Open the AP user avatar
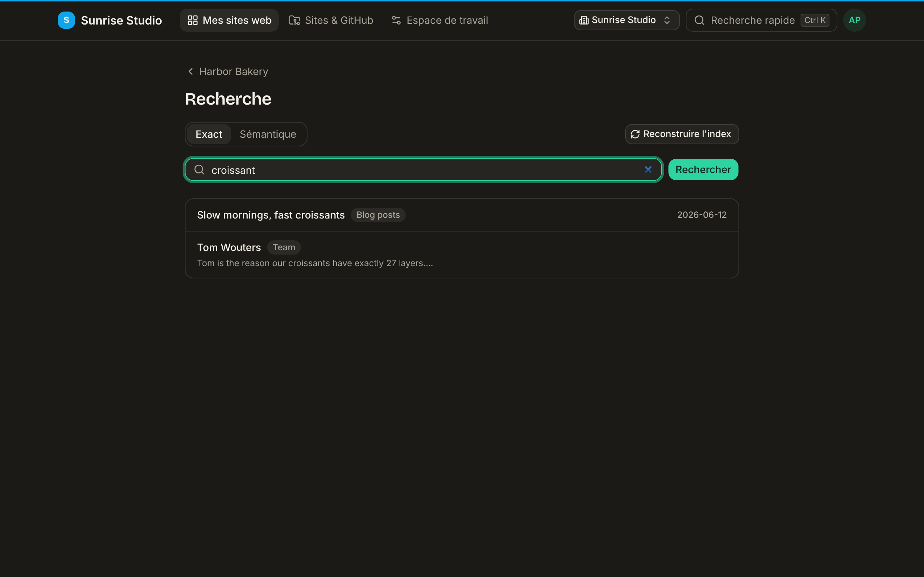Image resolution: width=924 pixels, height=577 pixels. [854, 20]
